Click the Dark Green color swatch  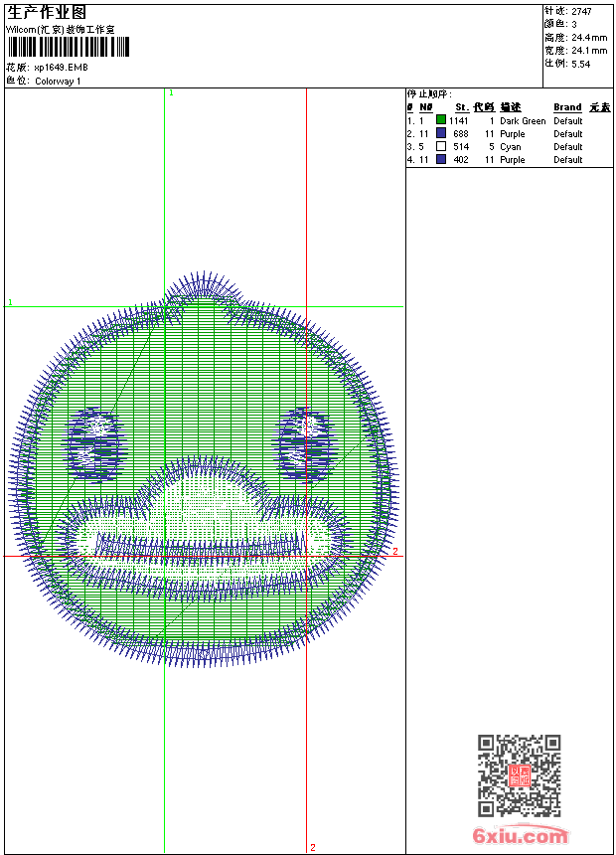coord(441,120)
